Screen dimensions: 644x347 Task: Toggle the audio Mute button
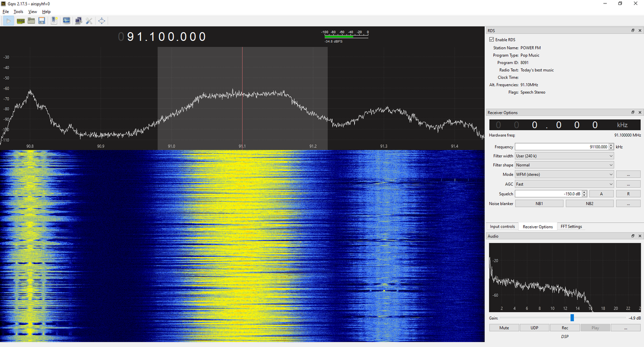click(504, 328)
